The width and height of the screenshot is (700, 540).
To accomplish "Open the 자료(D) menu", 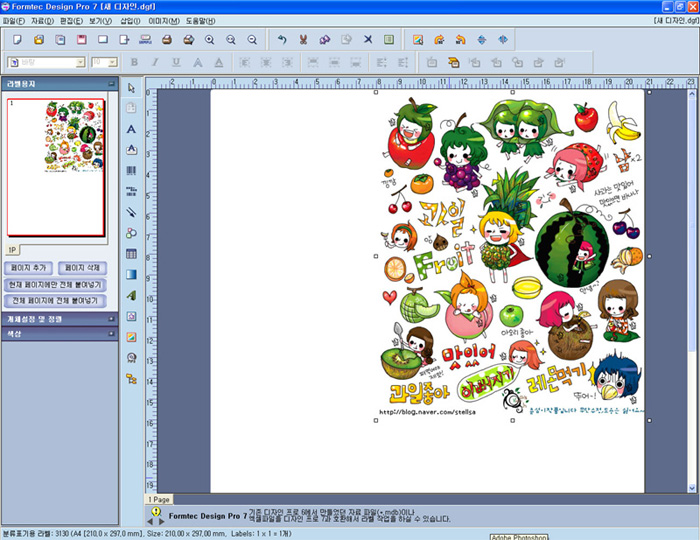I will pyautogui.click(x=42, y=21).
